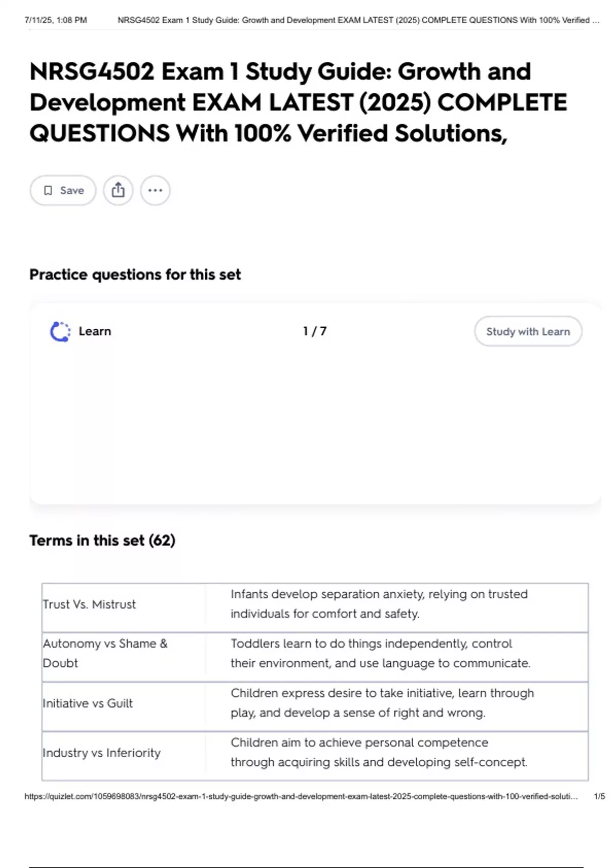Screen dimensions: 613x868
Task: Open the three-dots more options menu
Action: point(155,190)
